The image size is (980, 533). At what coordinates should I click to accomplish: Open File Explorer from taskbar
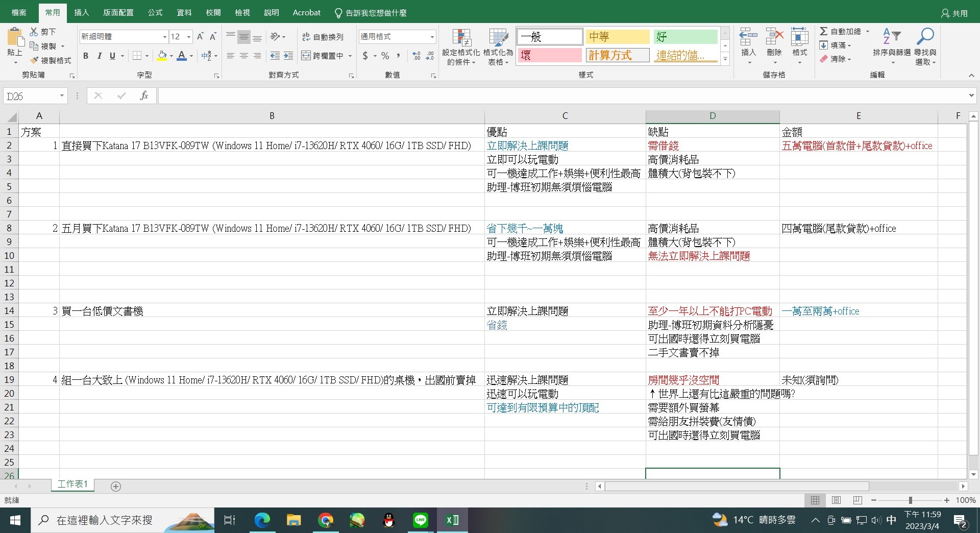click(x=294, y=520)
